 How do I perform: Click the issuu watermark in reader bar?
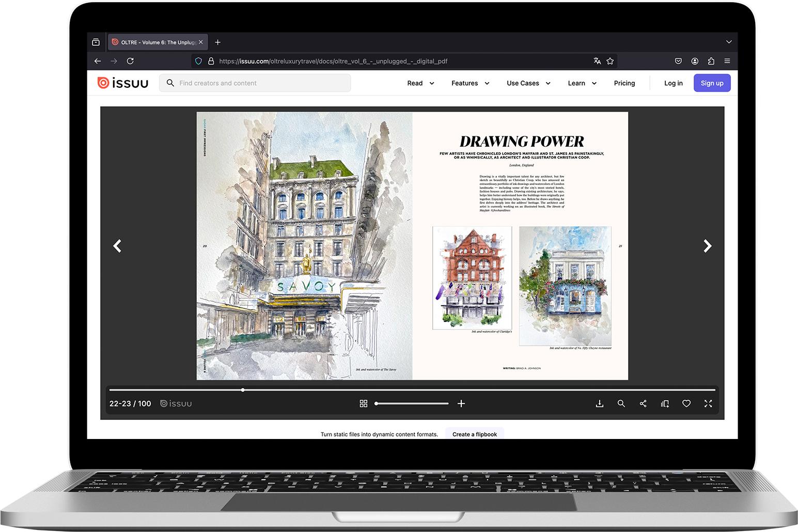pos(176,403)
